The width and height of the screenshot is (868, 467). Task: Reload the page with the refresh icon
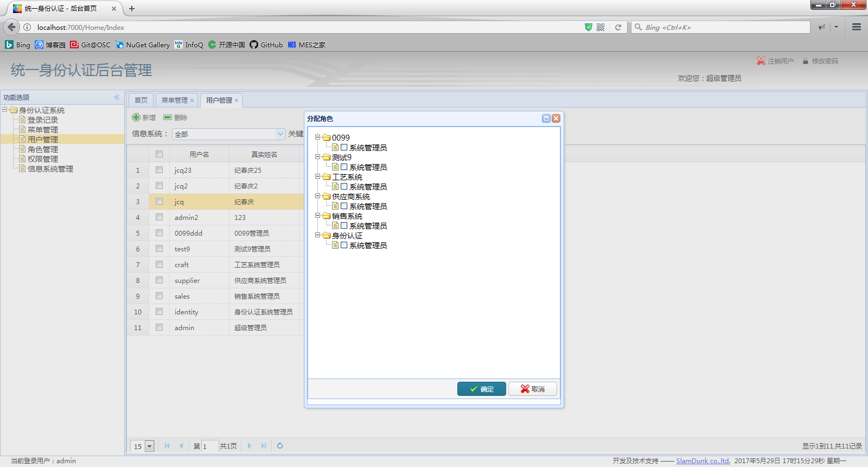[618, 27]
